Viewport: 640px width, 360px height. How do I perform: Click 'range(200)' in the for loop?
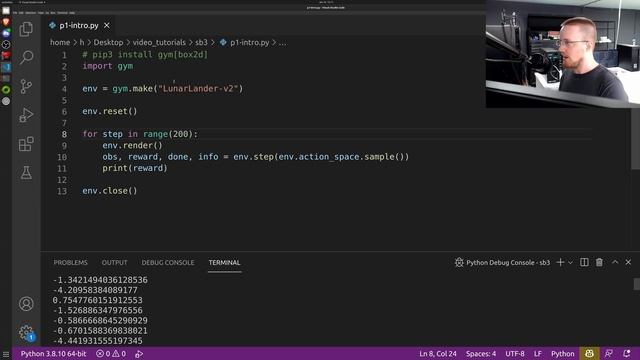pos(168,134)
